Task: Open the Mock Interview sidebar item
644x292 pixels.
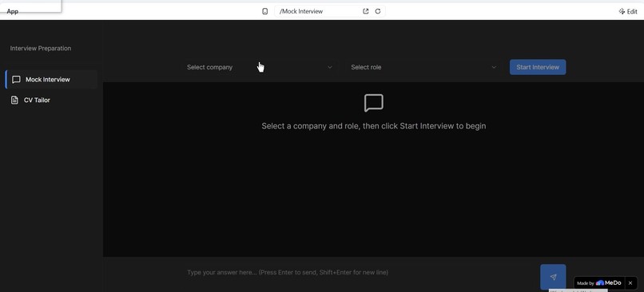Action: pyautogui.click(x=51, y=80)
